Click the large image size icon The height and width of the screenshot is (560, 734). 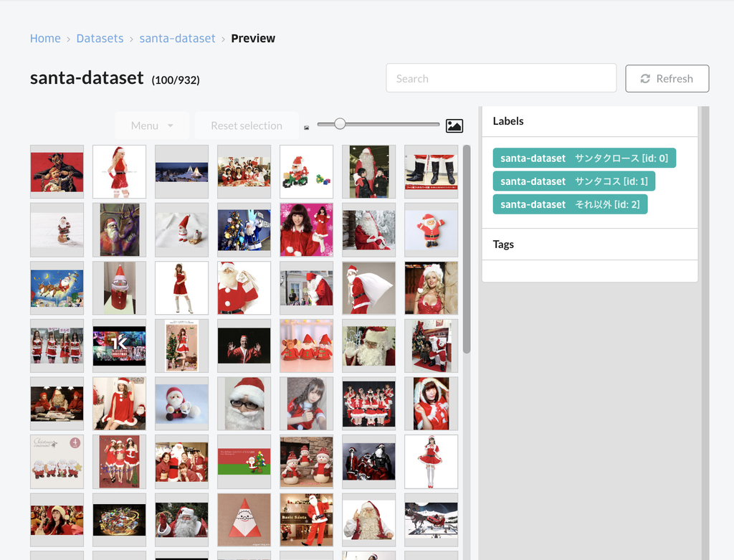(454, 125)
